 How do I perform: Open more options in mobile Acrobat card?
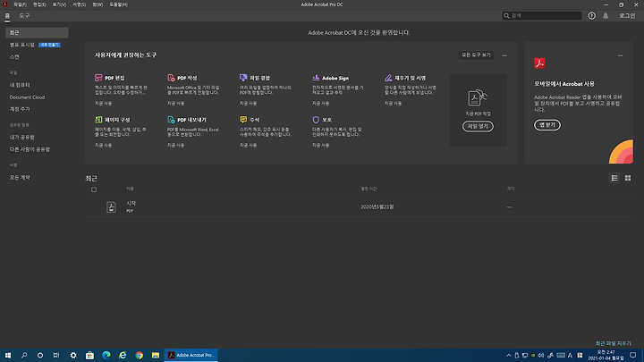(x=620, y=55)
